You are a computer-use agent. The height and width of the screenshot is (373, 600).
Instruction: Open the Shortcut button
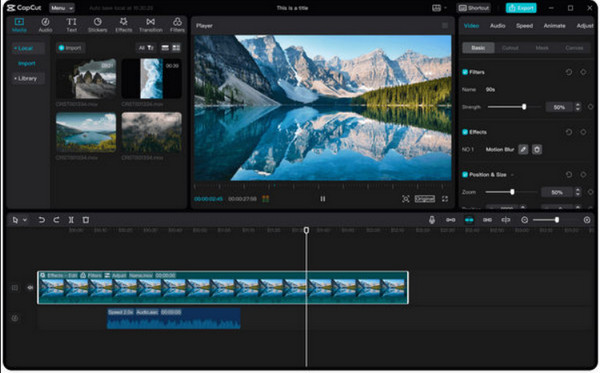tap(474, 8)
